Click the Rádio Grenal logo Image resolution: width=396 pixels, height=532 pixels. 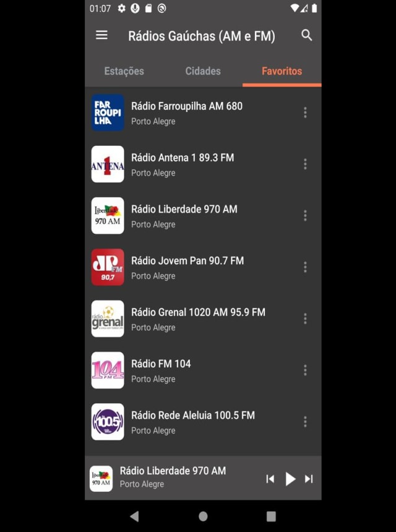[108, 319]
